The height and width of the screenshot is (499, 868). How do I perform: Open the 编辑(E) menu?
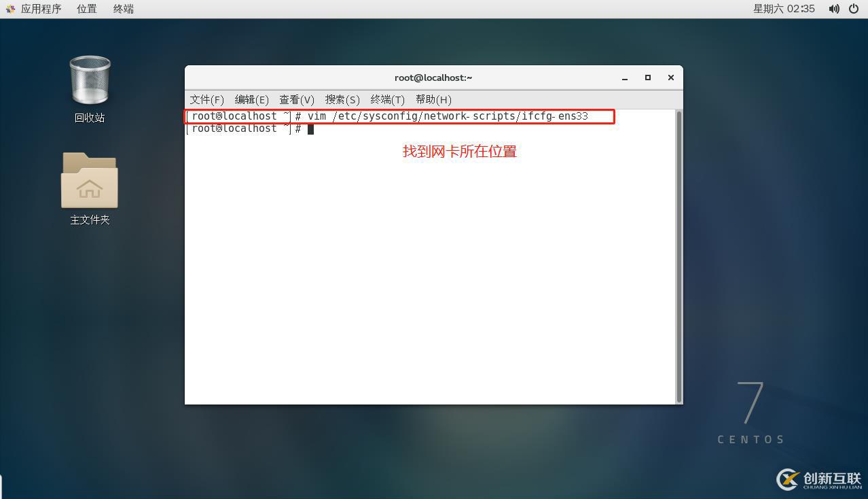pyautogui.click(x=252, y=99)
